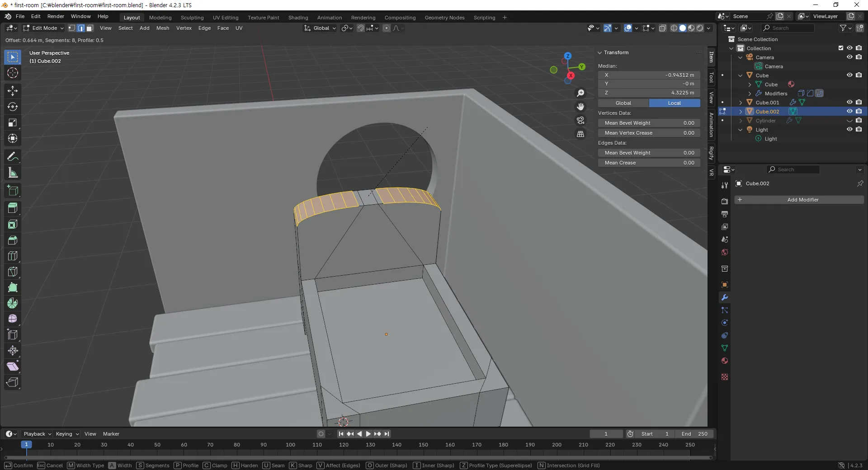Activate the Scale tool

pos(13,122)
